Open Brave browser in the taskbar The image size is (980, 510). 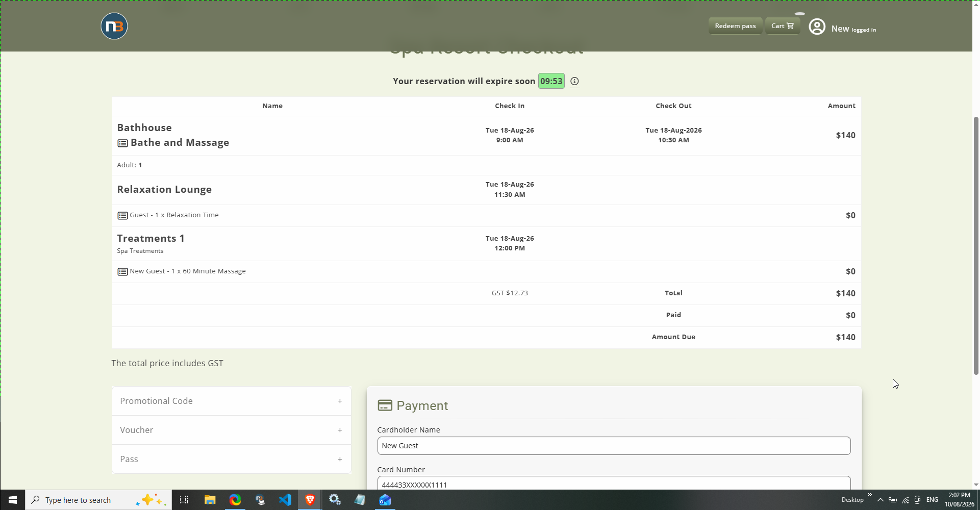310,500
